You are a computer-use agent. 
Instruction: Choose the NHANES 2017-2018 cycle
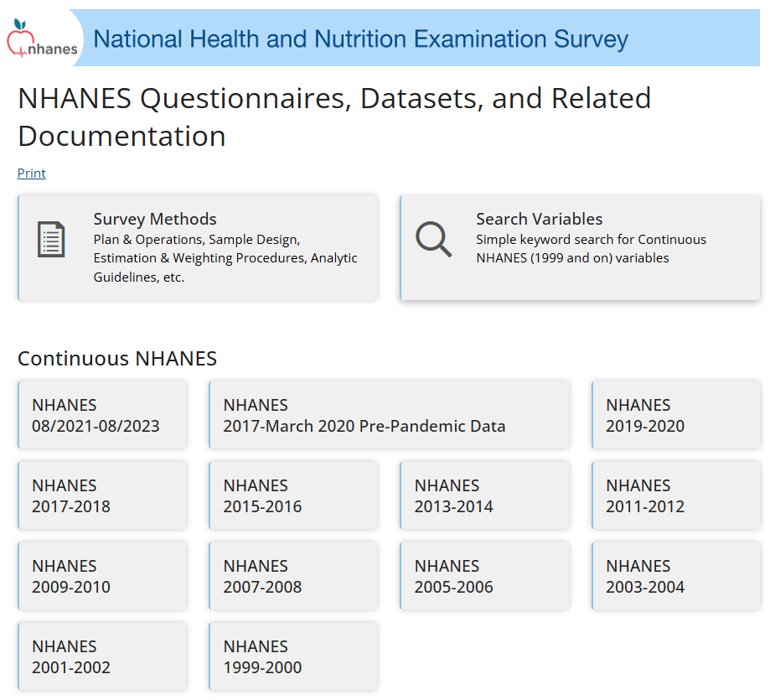(x=101, y=495)
